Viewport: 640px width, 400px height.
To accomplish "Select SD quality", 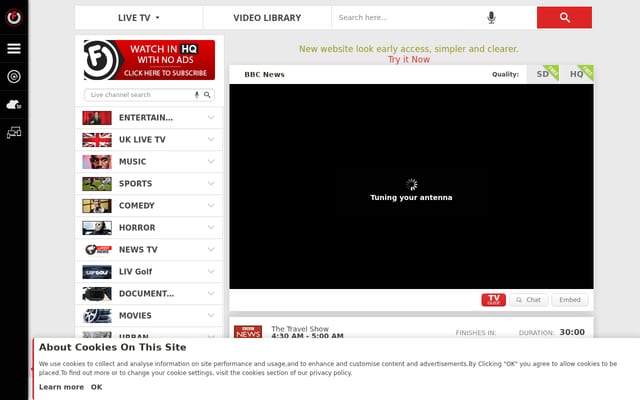I will (x=543, y=74).
